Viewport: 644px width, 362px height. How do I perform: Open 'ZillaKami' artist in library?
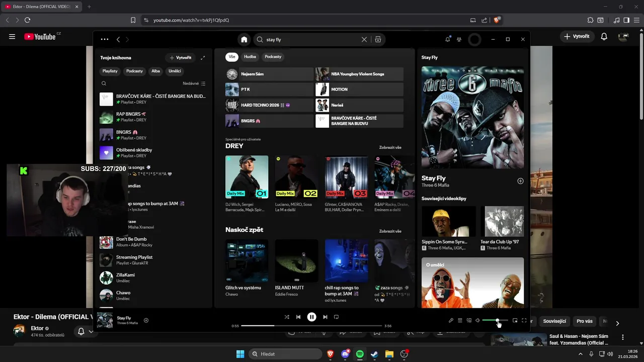pos(153,278)
